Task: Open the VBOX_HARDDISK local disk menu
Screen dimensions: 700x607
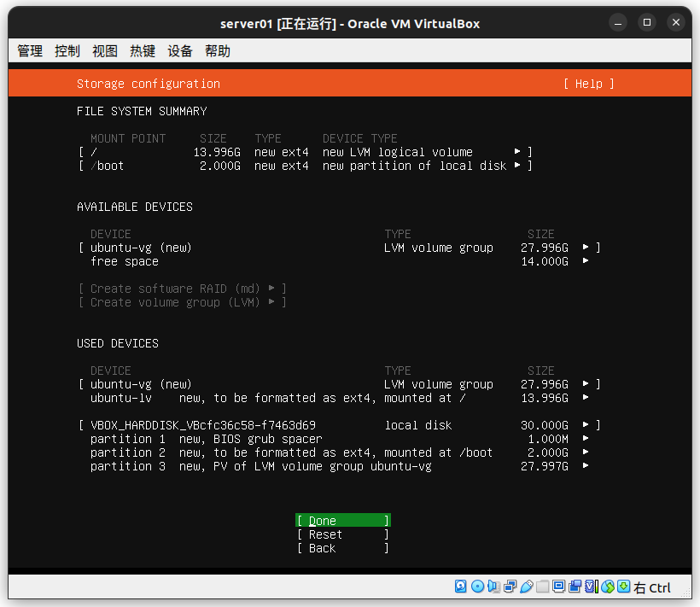Action: tap(339, 425)
